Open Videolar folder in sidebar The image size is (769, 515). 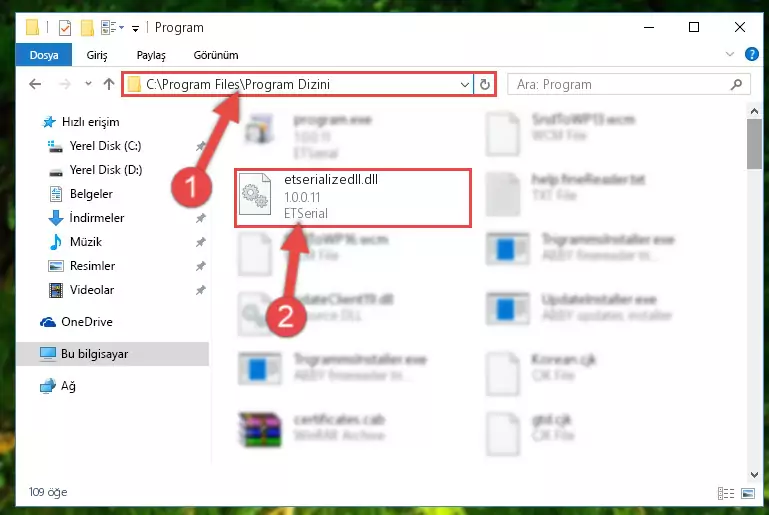[92, 290]
